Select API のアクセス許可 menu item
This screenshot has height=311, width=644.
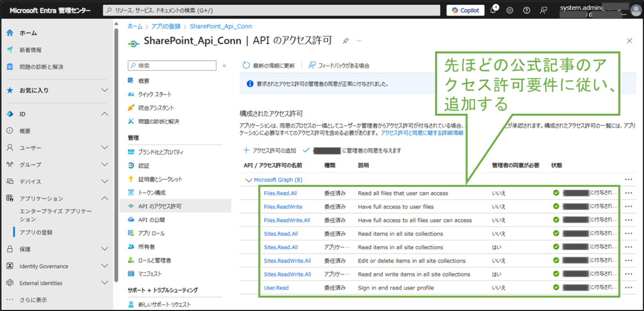[x=175, y=206]
